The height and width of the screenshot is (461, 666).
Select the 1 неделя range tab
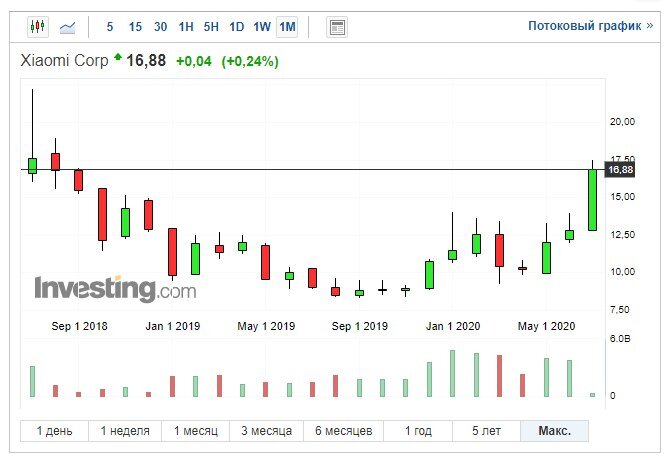125,431
